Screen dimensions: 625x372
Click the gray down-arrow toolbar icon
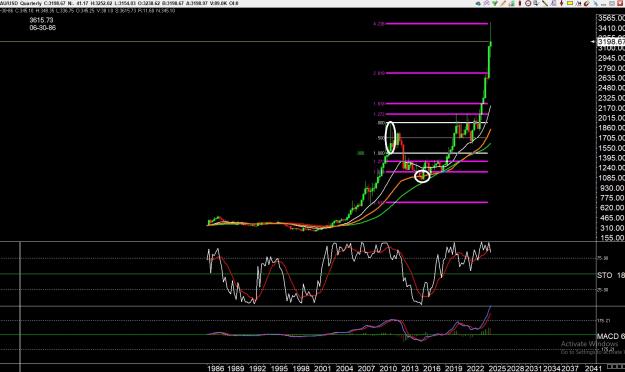coord(536,3)
